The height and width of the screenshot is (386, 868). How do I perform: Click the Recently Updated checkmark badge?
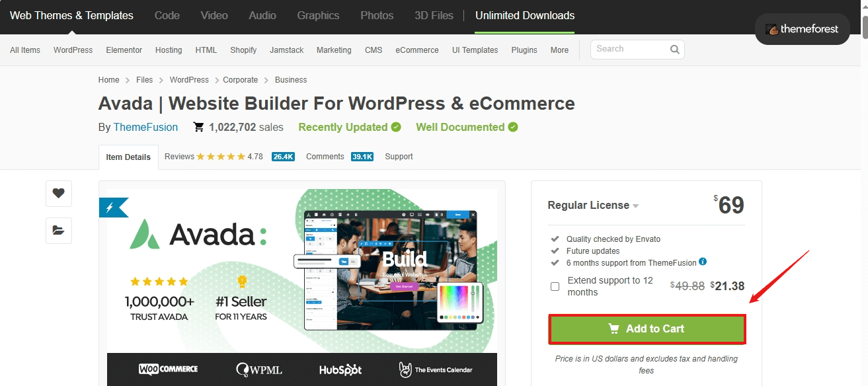pyautogui.click(x=396, y=127)
